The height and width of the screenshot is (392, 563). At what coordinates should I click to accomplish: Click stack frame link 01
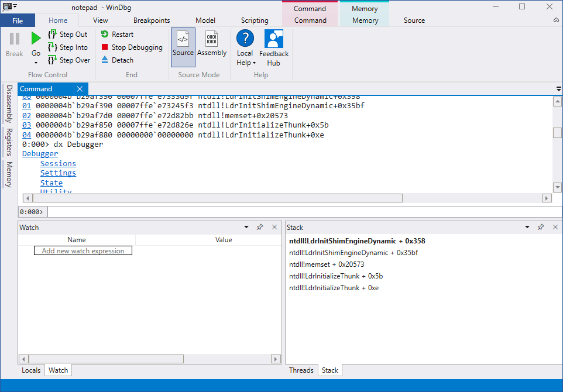click(26, 106)
